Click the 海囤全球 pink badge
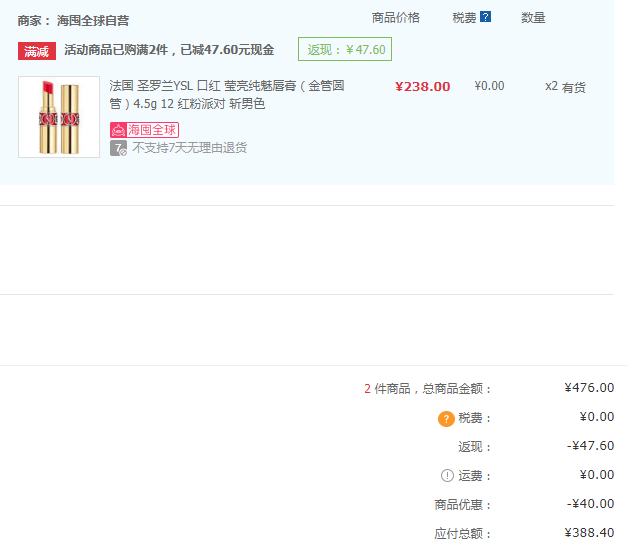 (144, 130)
